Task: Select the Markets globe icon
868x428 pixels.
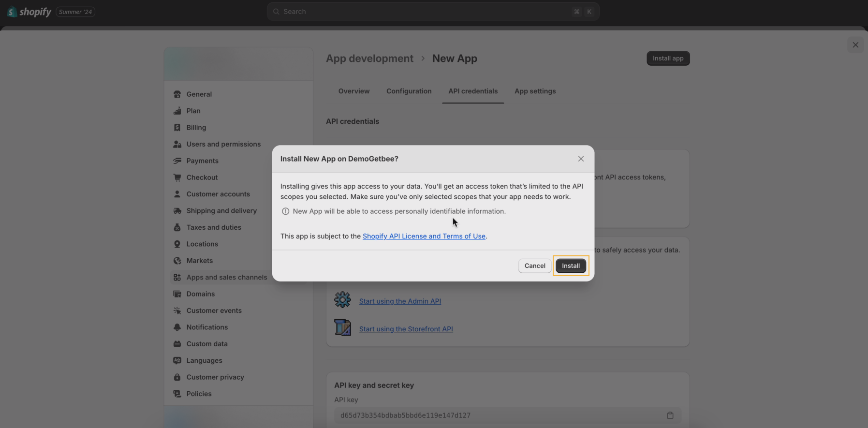Action: click(177, 261)
